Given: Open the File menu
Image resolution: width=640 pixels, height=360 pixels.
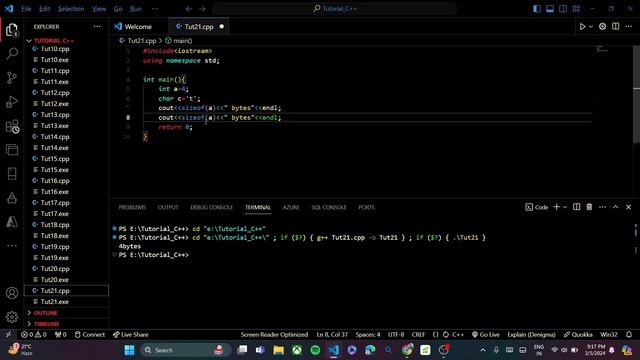Looking at the screenshot, I should [26, 9].
